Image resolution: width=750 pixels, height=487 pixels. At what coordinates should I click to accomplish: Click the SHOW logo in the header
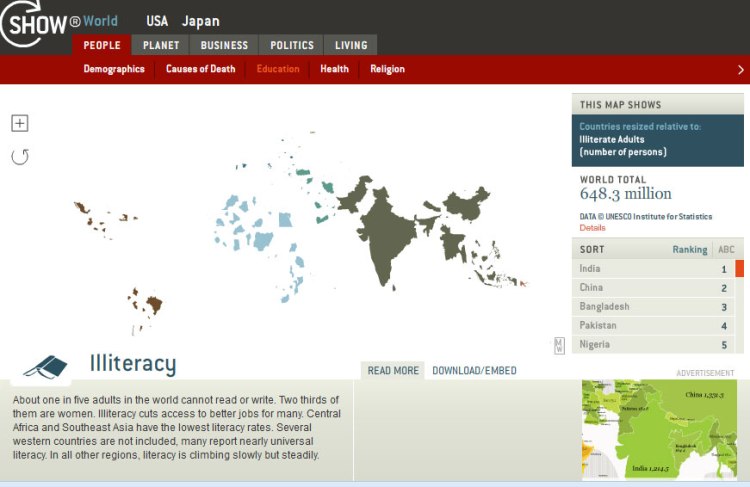tap(40, 23)
